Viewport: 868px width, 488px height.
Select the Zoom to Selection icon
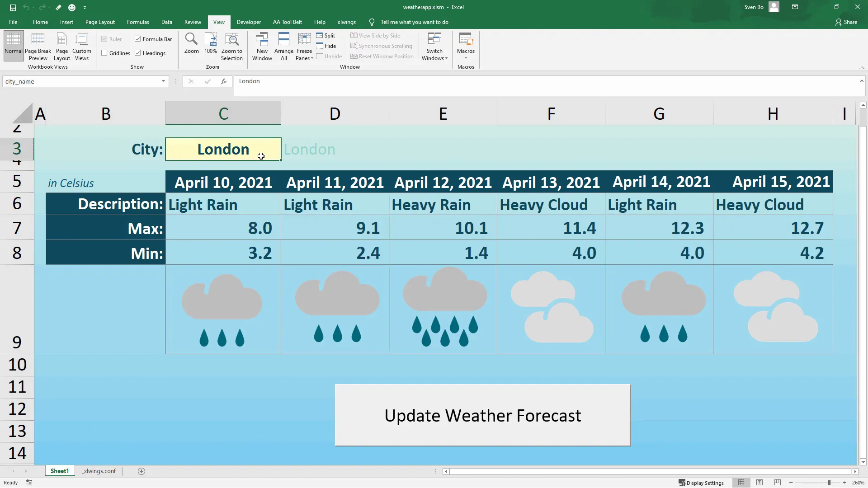232,45
